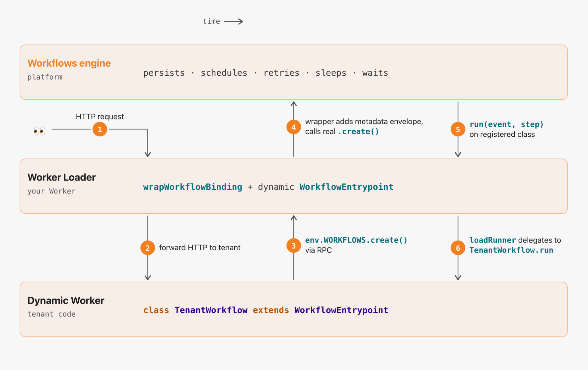Click the ".create()" code after "calls real"

[358, 131]
